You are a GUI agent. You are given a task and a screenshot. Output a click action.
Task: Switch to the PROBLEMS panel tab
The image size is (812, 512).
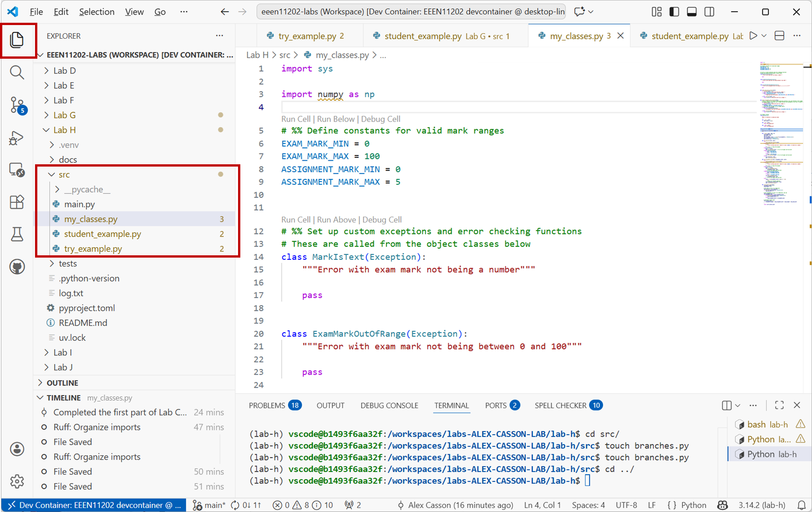(x=267, y=405)
